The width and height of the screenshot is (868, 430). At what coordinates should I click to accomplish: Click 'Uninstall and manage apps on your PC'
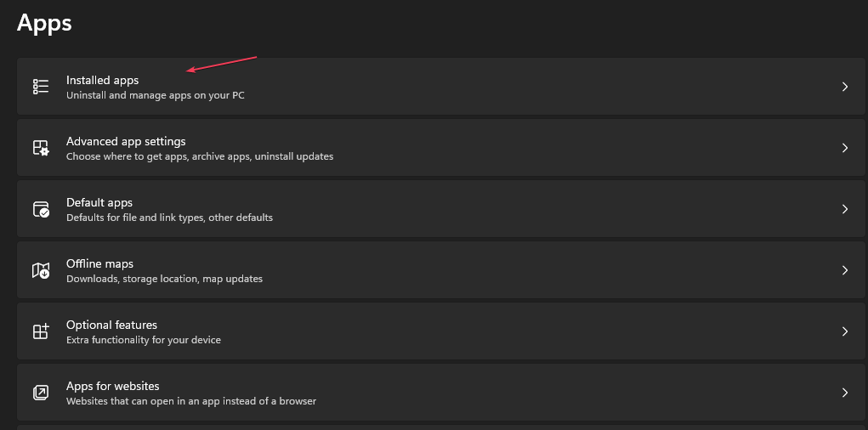(156, 95)
